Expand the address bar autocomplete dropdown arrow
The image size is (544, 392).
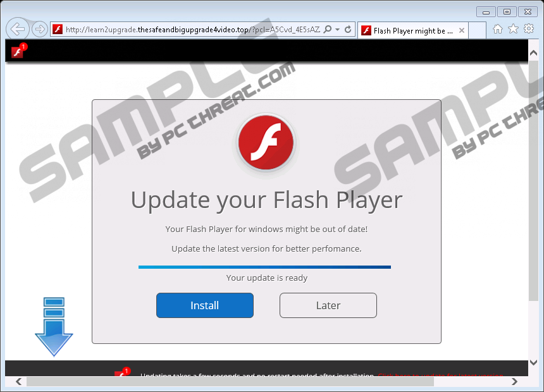(x=337, y=30)
